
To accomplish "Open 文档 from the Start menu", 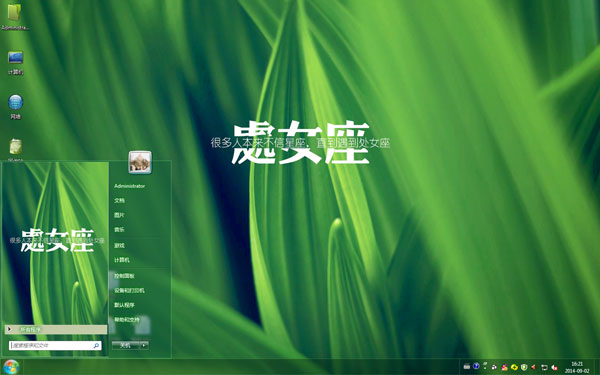I will [119, 200].
